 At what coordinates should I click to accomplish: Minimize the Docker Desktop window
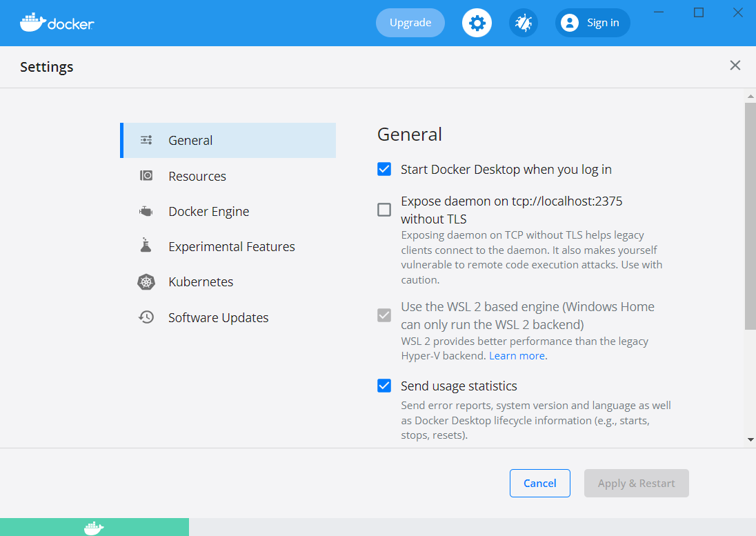pos(659,12)
